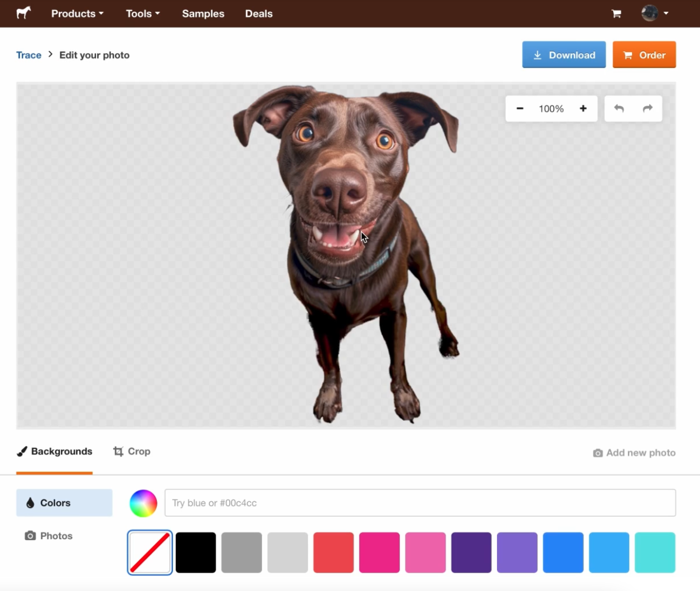Screen dimensions: 700x591
Task: Redo the last edit
Action: tap(648, 108)
